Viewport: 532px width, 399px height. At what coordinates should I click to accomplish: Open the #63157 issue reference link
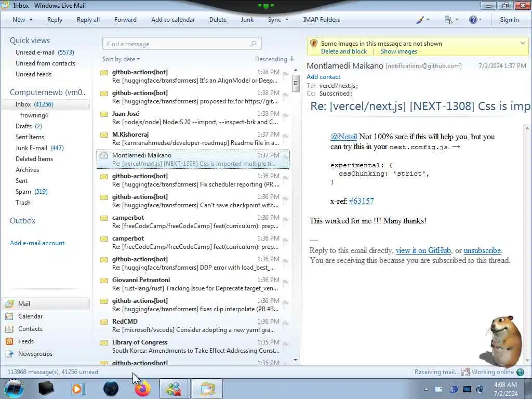pos(362,201)
